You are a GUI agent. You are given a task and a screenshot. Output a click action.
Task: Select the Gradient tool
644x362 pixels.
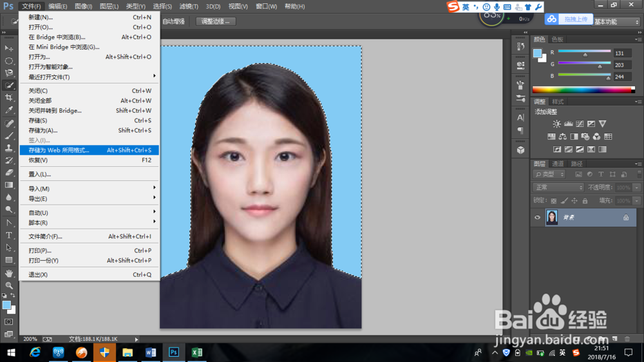[8, 185]
